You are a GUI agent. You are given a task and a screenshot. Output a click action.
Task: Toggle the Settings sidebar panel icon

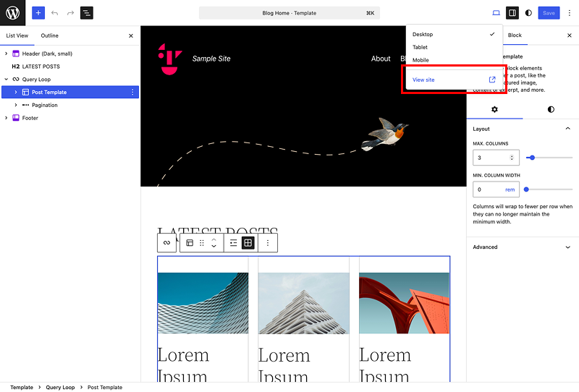click(512, 13)
